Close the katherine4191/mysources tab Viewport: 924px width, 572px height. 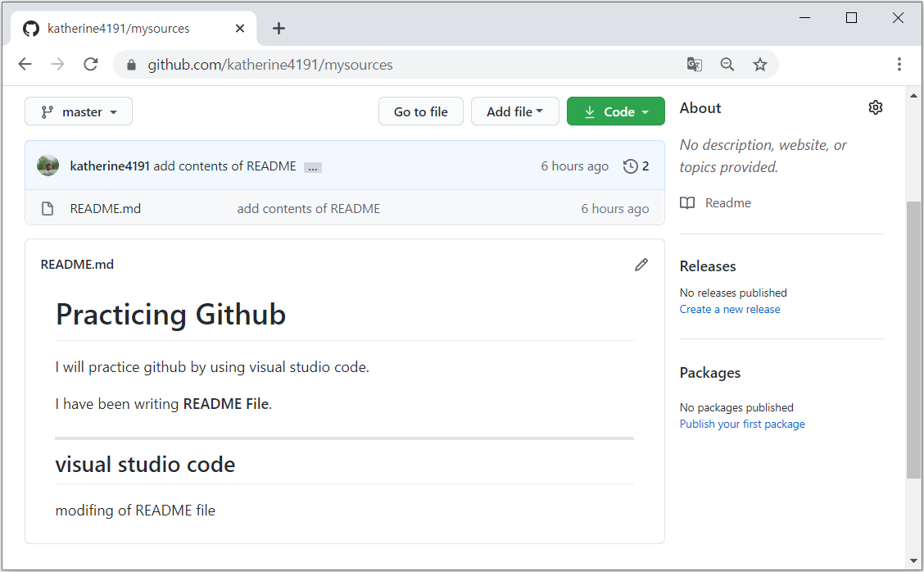coord(240,29)
